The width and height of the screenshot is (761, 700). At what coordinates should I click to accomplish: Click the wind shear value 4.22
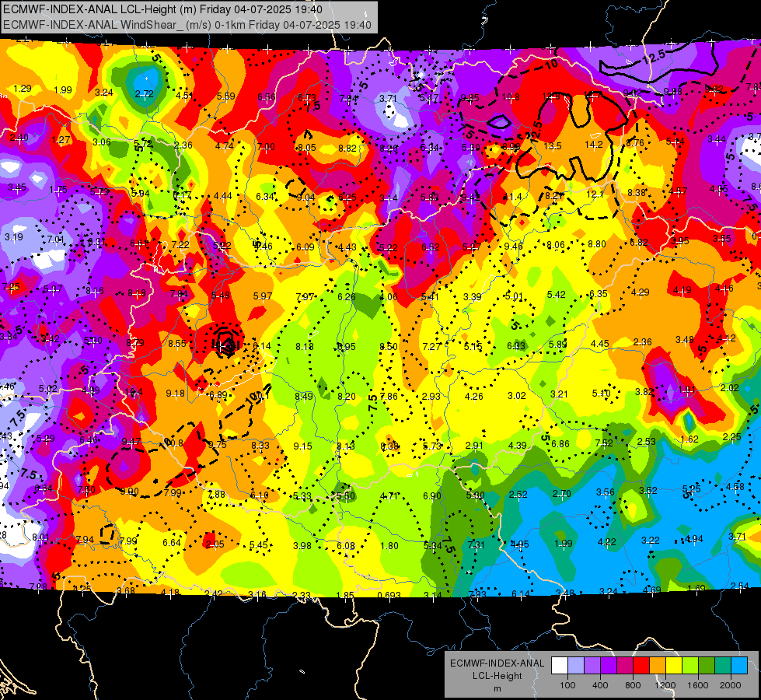click(606, 541)
